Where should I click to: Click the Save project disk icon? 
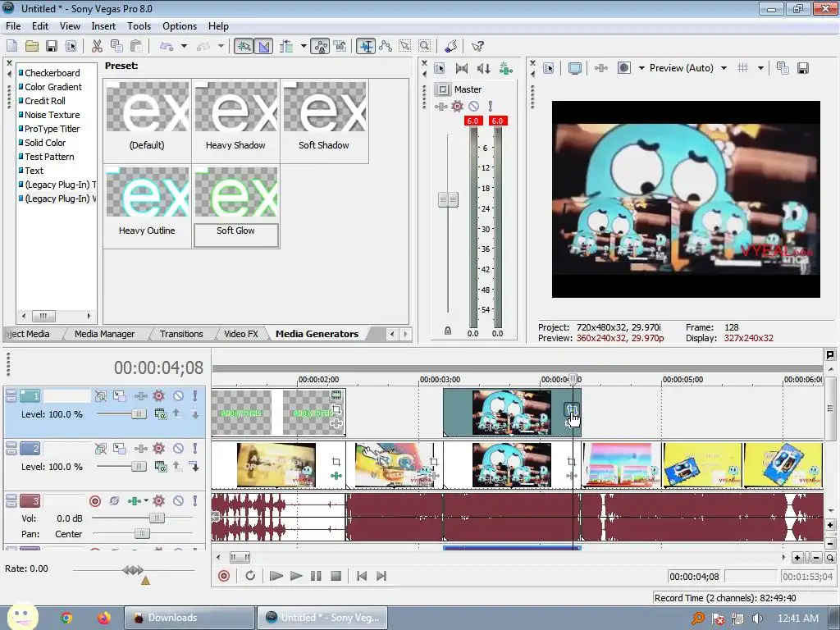click(x=52, y=46)
